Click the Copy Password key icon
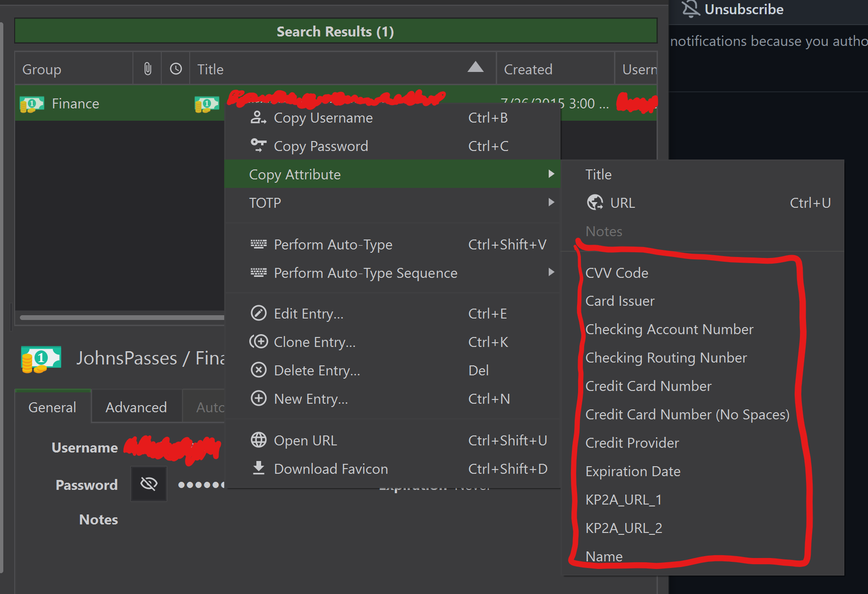This screenshot has height=594, width=868. tap(258, 146)
